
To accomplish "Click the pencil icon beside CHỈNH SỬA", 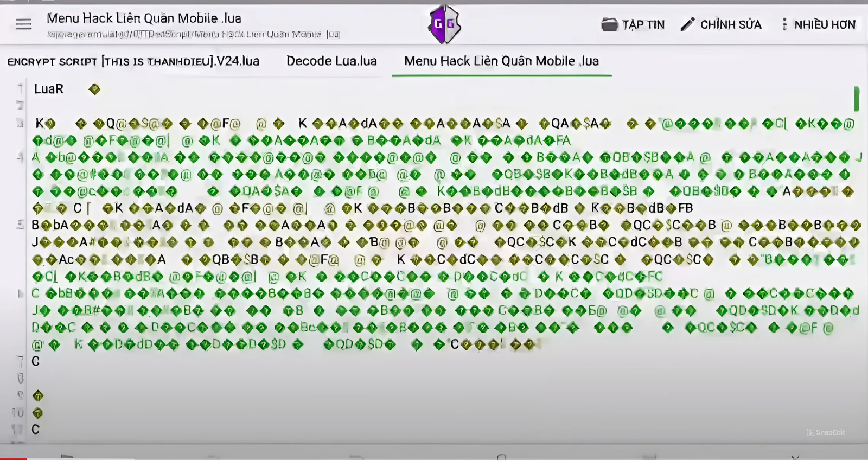I will 687,24.
